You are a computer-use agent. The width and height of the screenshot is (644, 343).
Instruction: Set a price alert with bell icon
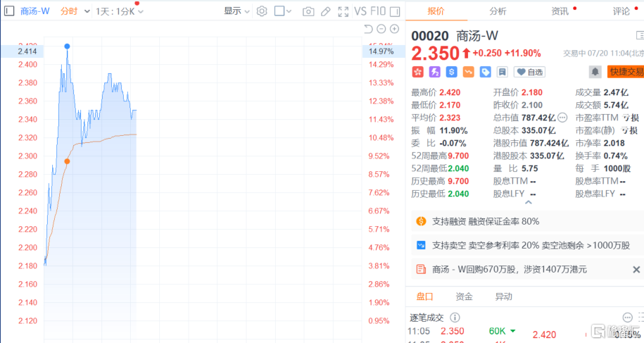click(x=595, y=72)
